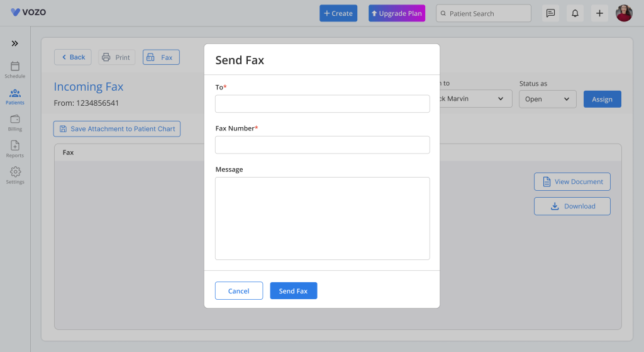Open Schedule from the sidebar

point(15,70)
